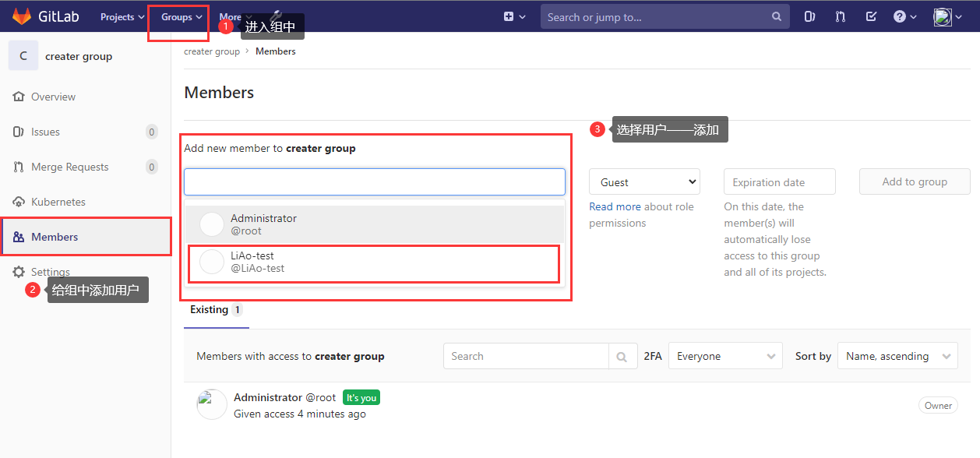
Task: Select LiAo-test from the user suggestions
Action: click(x=374, y=262)
